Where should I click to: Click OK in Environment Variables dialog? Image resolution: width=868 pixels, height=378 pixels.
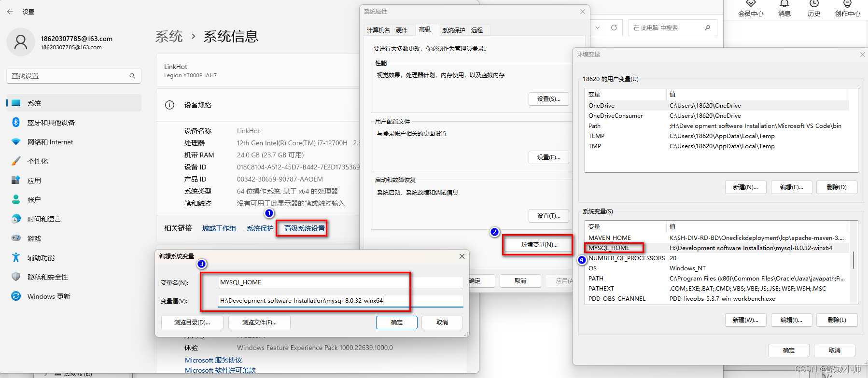click(x=789, y=350)
